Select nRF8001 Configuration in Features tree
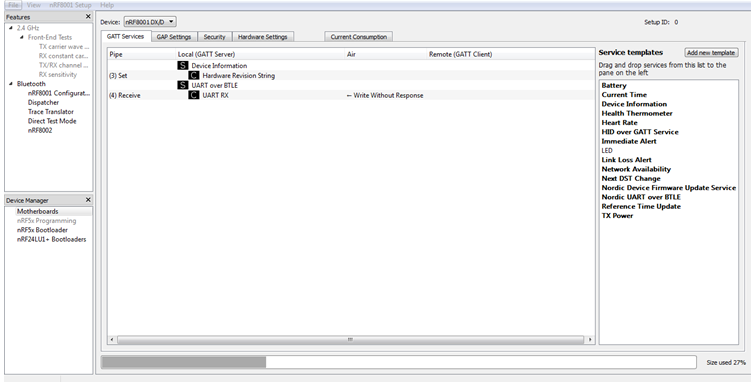Viewport: 752px width, 382px height. pyautogui.click(x=59, y=93)
